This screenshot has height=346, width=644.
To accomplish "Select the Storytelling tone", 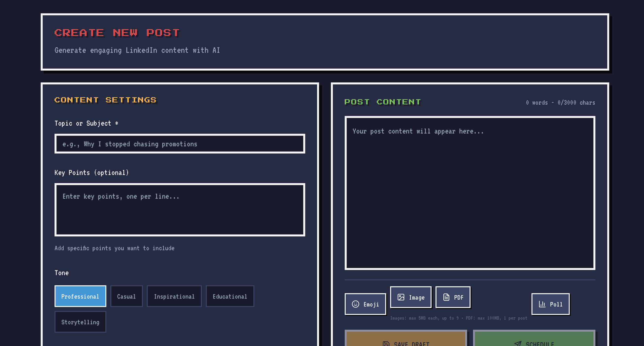I will click(80, 322).
